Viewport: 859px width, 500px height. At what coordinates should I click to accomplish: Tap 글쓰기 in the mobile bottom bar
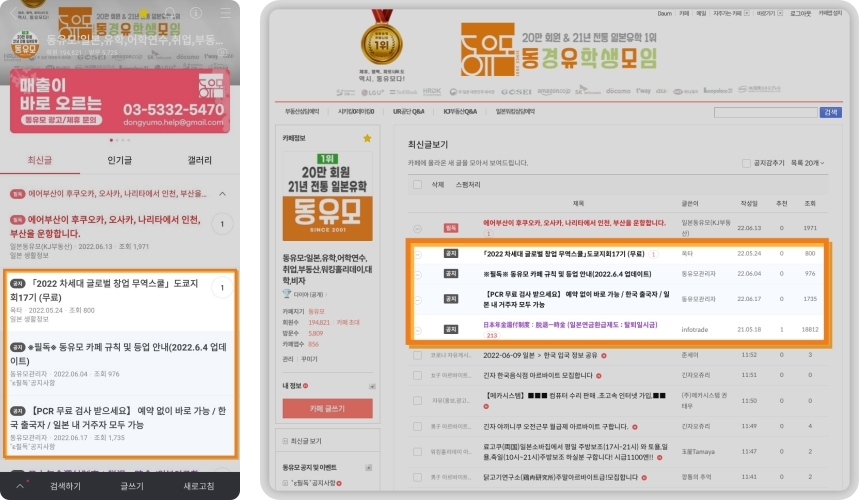[x=132, y=486]
